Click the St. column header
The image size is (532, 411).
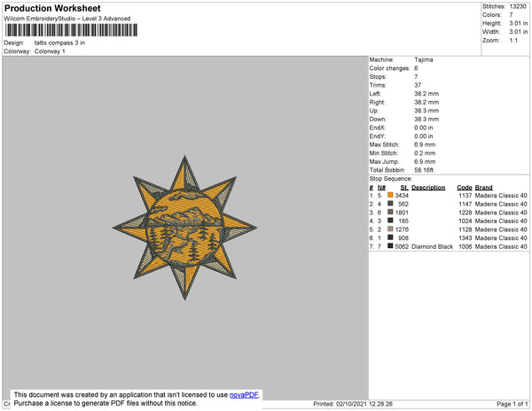404,188
